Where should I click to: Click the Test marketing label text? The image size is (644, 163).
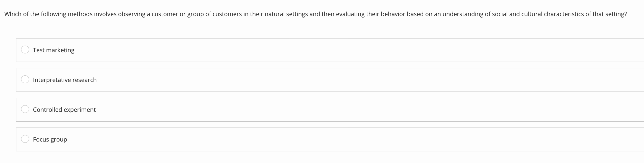pos(54,50)
